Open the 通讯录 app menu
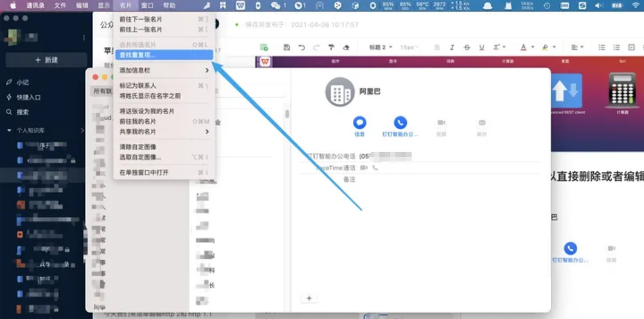The image size is (644, 319). tap(35, 5)
